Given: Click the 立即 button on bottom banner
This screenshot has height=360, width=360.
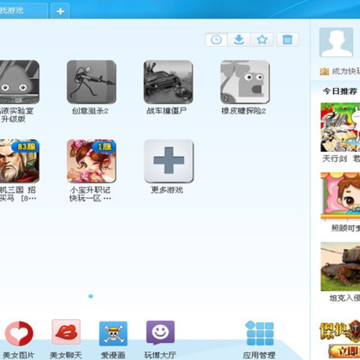Looking at the screenshot, I should (x=344, y=351).
